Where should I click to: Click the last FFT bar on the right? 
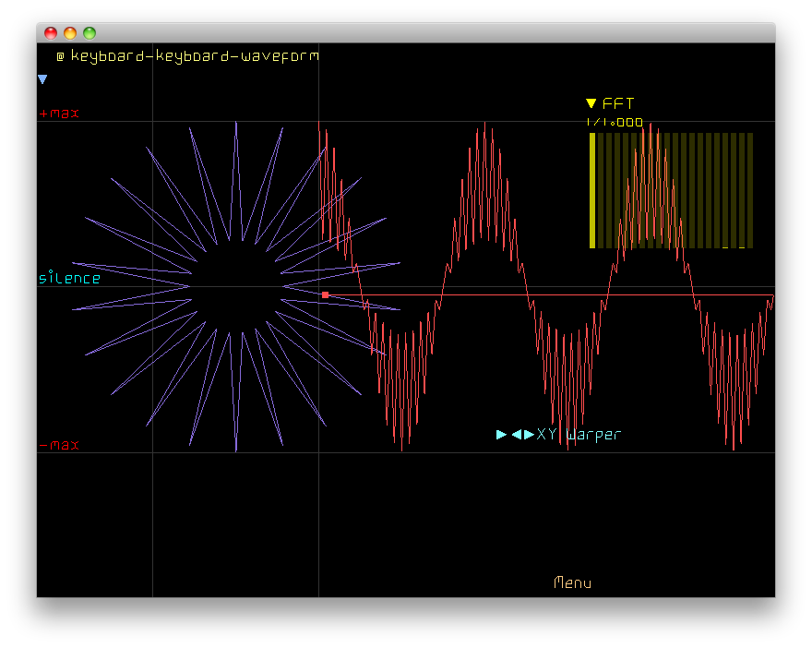(750, 190)
